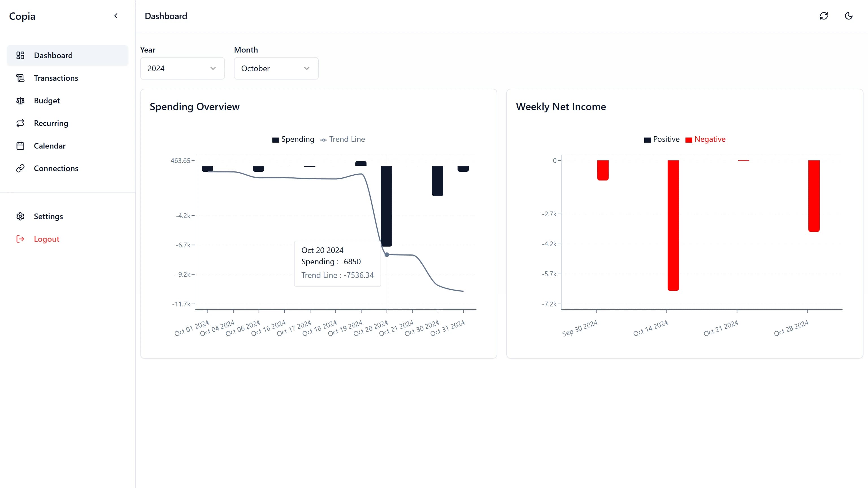Collapse the sidebar with the chevron

click(116, 16)
